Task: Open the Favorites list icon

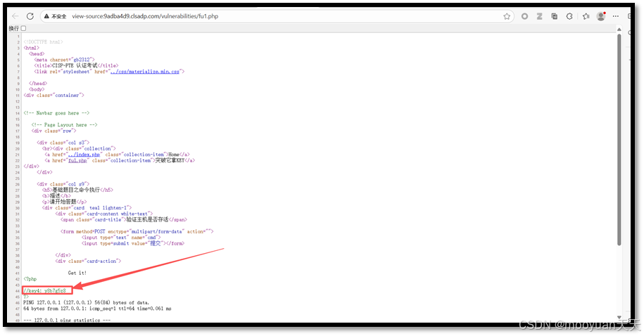Action: 586,16
